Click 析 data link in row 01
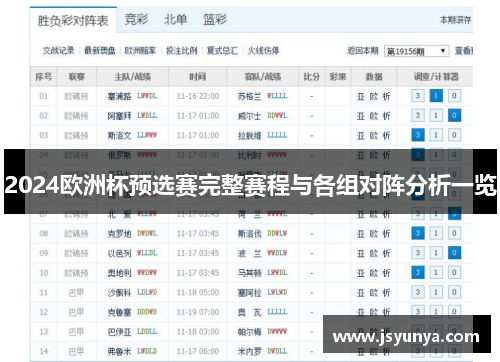Image resolution: width=500 pixels, height=362 pixels. (x=386, y=96)
